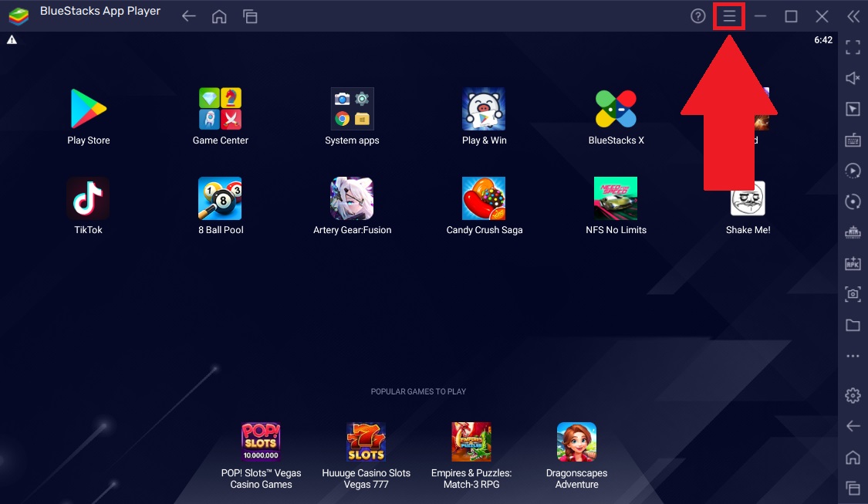The image size is (868, 504).
Task: Mute the emulator volume
Action: tap(853, 78)
